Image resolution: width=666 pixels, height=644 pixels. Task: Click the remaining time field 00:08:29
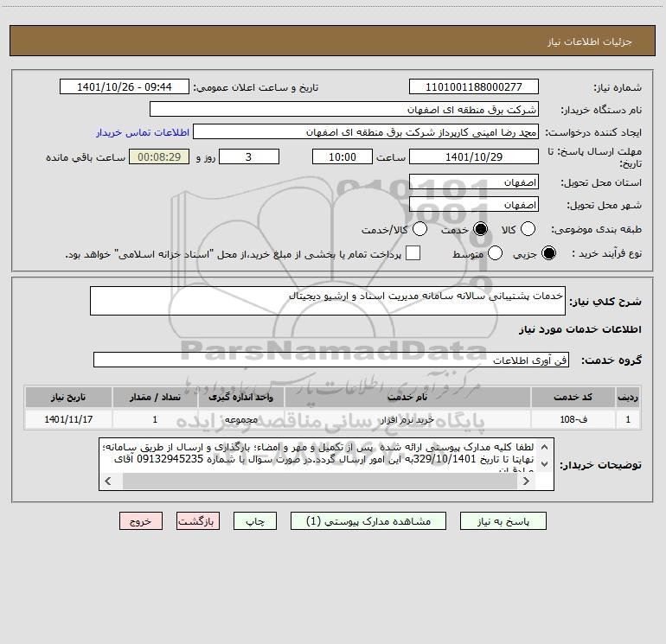(x=159, y=156)
